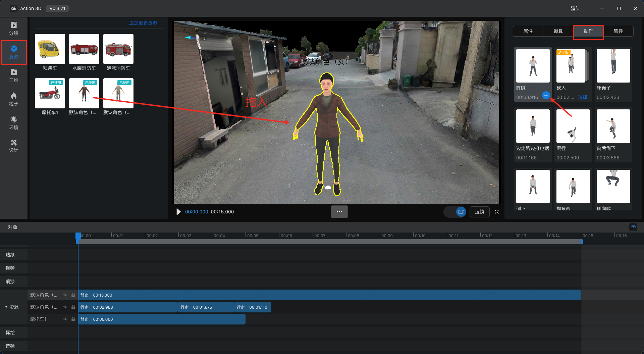Click the 渲染 render button
The width and height of the screenshot is (644, 354).
coord(576,8)
